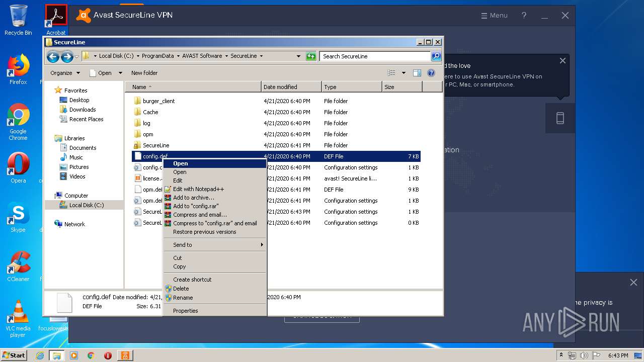Expand the Open button dropdown arrow
The height and width of the screenshot is (362, 644).
(x=120, y=73)
